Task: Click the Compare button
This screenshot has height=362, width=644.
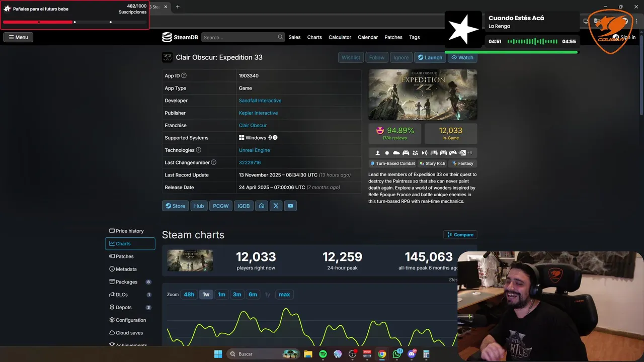Action: [460, 235]
